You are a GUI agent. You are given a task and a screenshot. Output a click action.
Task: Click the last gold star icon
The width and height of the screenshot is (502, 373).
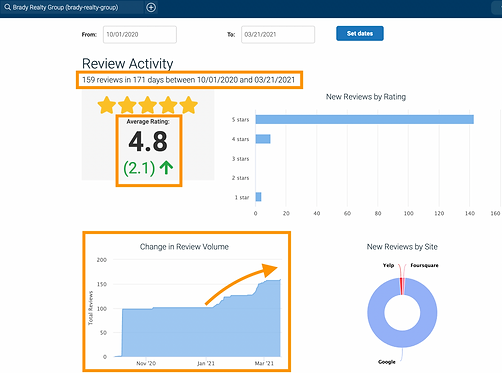[x=189, y=105]
